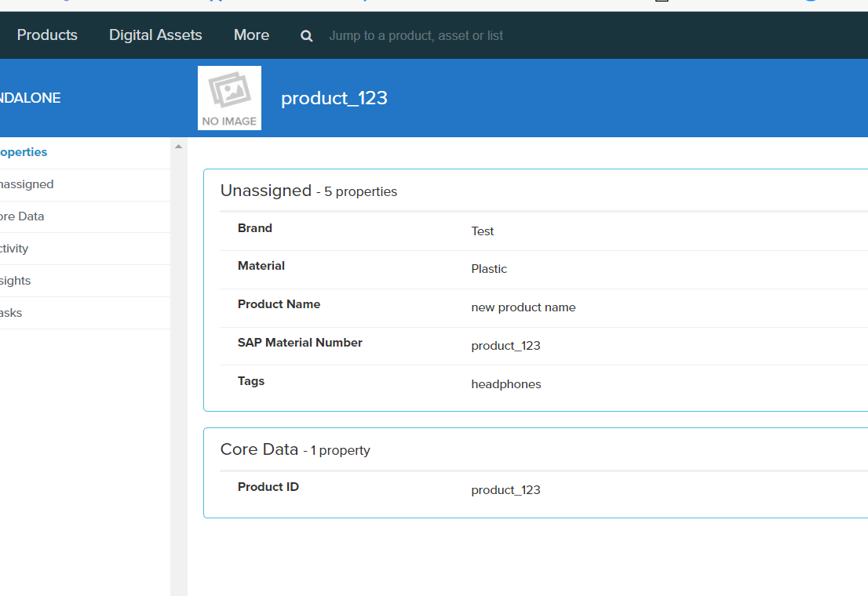Select the Tags value 'headphones'
Image resolution: width=868 pixels, height=596 pixels.
pyautogui.click(x=506, y=384)
